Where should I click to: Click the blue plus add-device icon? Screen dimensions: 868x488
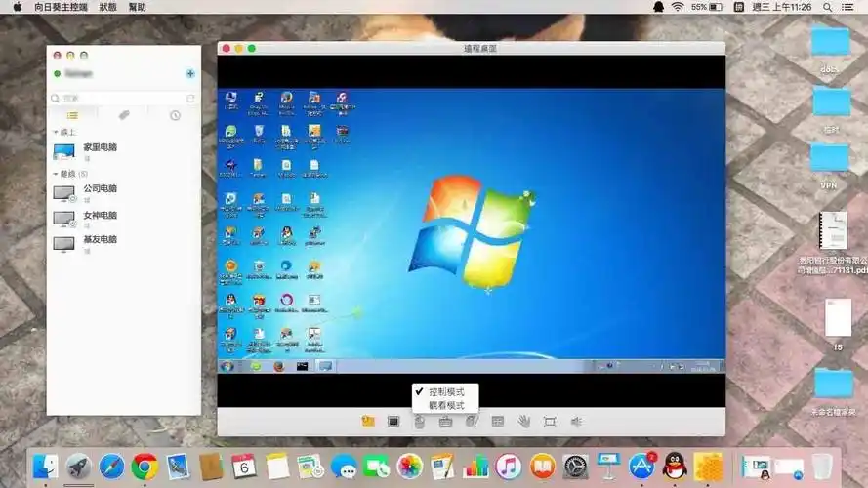point(189,73)
